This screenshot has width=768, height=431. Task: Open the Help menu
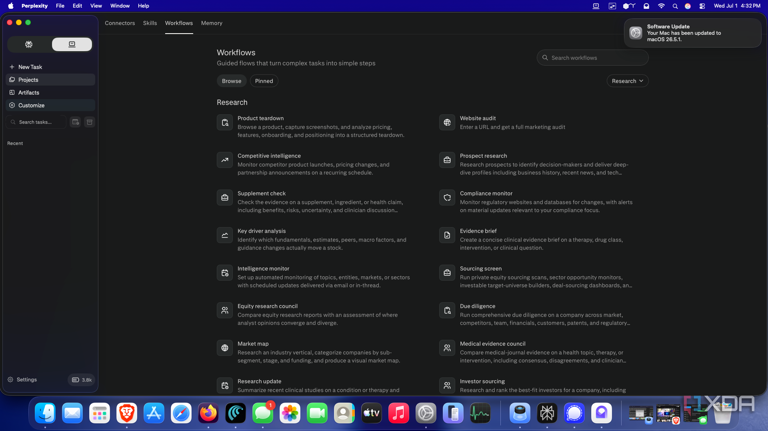[143, 6]
